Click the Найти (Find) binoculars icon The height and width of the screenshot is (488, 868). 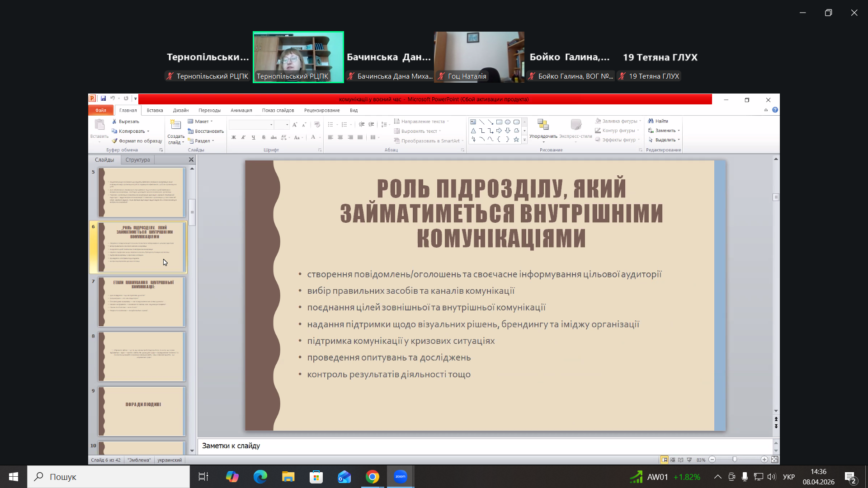(x=651, y=121)
